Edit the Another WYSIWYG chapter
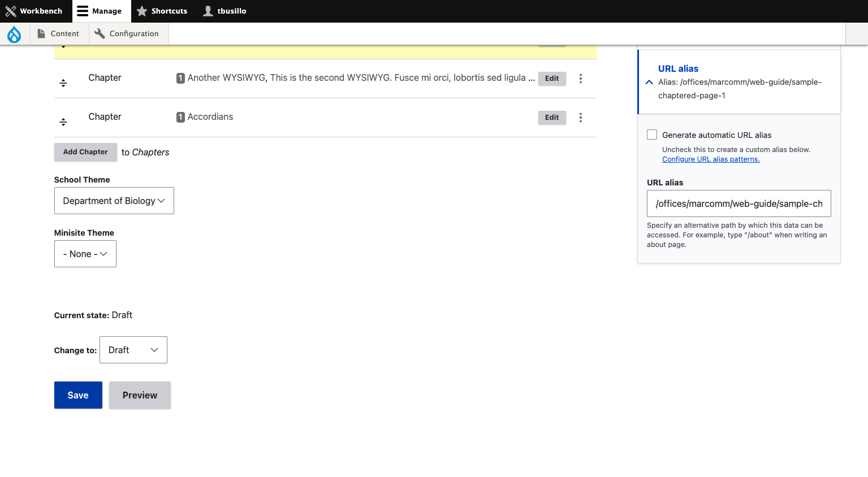Viewport: 868px width, 477px height. [552, 79]
